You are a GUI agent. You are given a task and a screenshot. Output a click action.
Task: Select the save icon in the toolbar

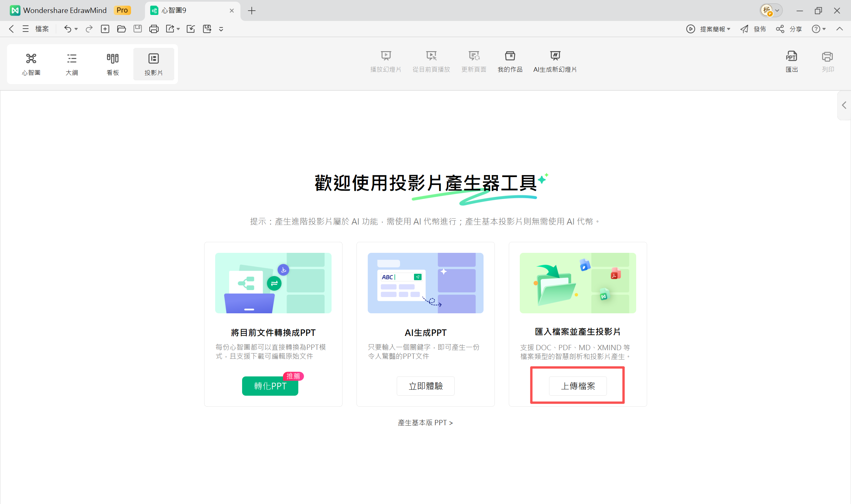137,29
